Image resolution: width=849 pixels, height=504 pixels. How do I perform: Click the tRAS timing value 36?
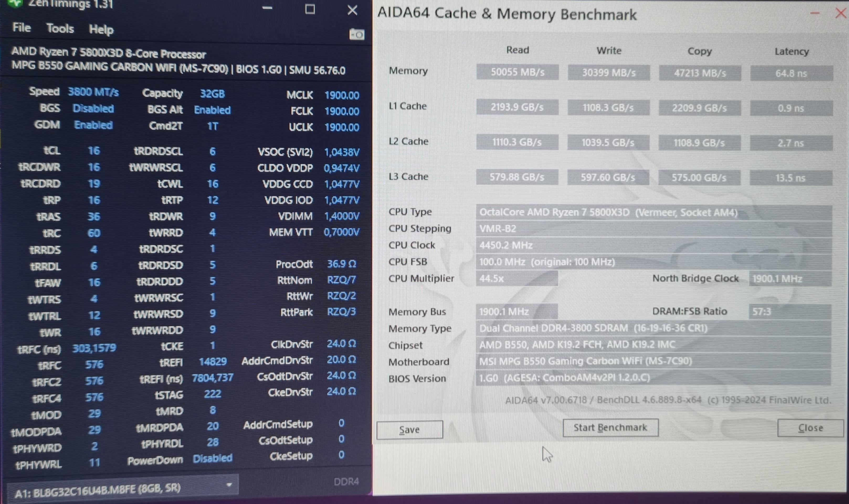(94, 217)
